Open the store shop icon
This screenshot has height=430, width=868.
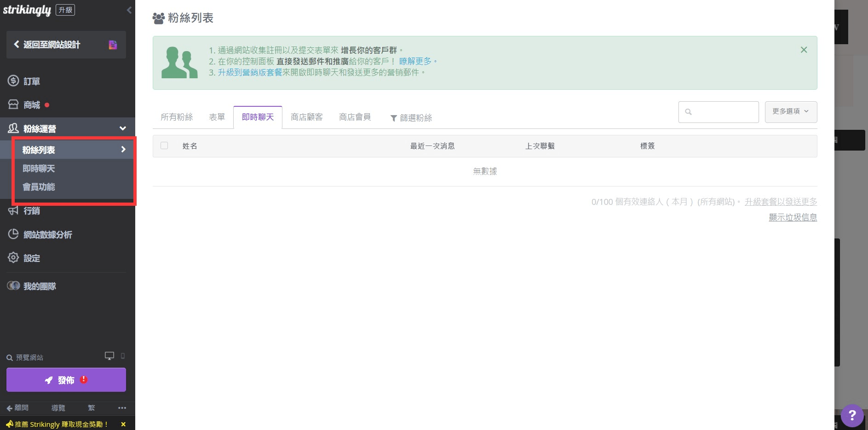13,105
